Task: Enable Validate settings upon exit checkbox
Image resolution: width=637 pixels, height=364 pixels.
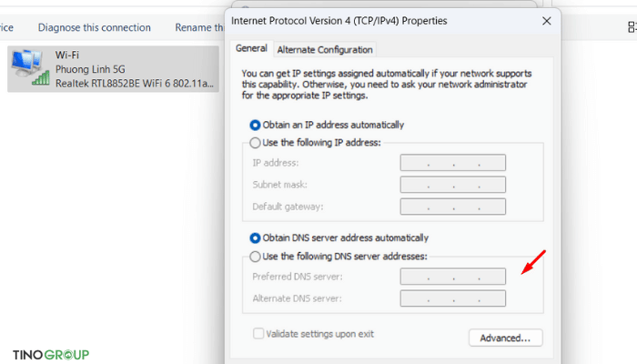Action: coord(258,334)
